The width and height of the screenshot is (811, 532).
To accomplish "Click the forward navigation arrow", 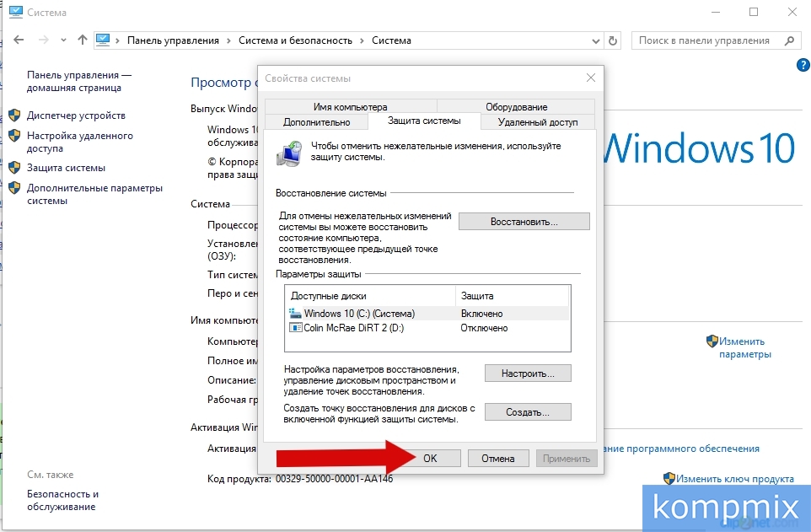I will (x=44, y=40).
